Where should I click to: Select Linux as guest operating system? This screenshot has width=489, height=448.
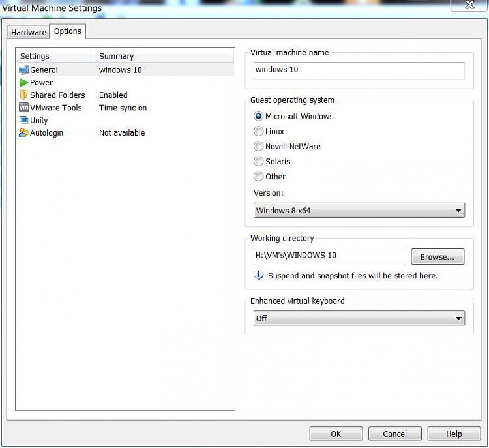click(258, 131)
